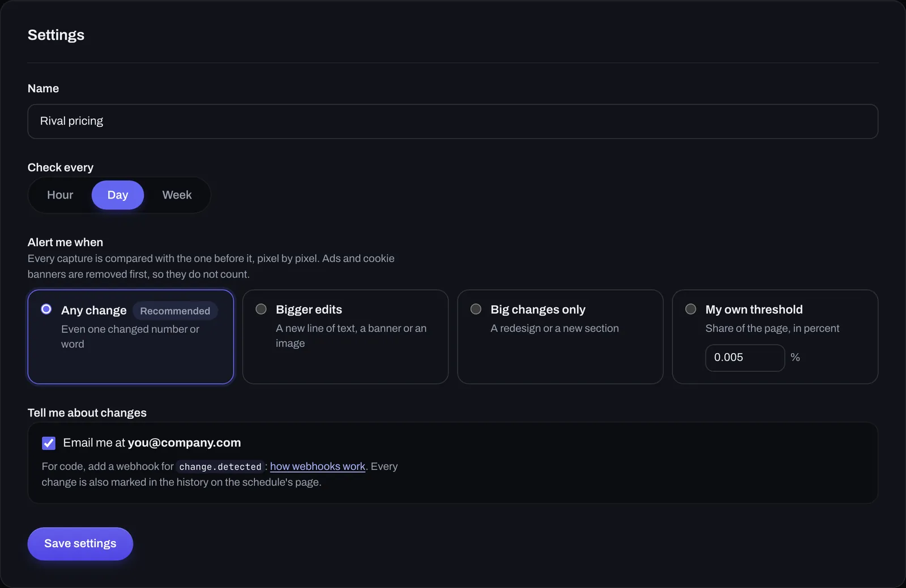Select the Day check interval
906x588 pixels.
pyautogui.click(x=118, y=195)
